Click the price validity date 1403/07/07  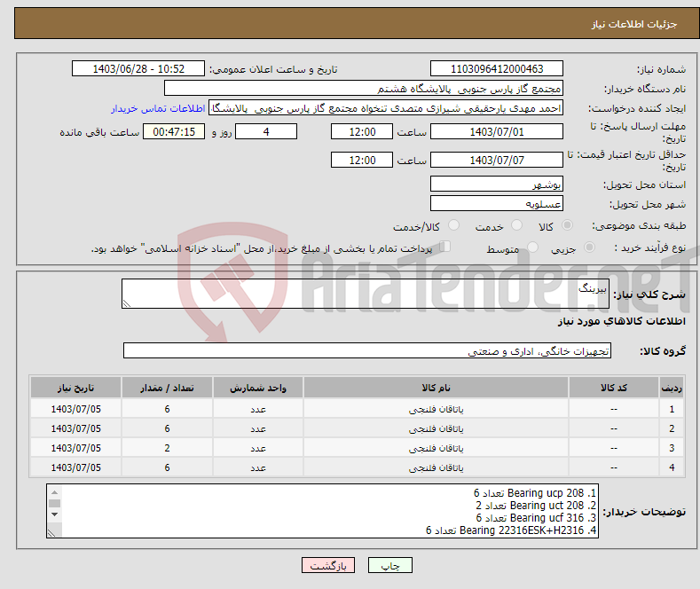point(497,160)
